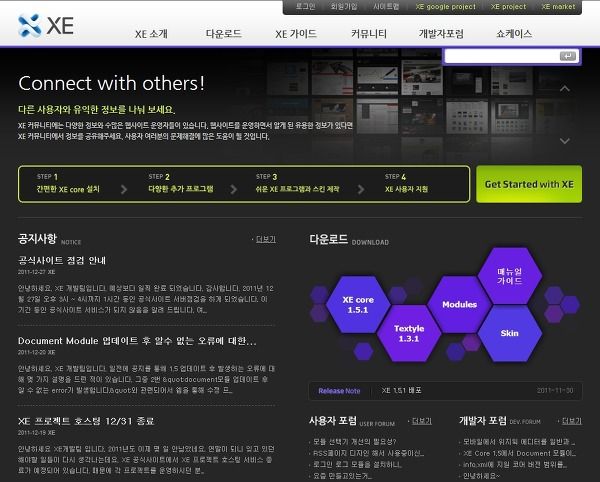Show next banner with down chevron

click(564, 141)
